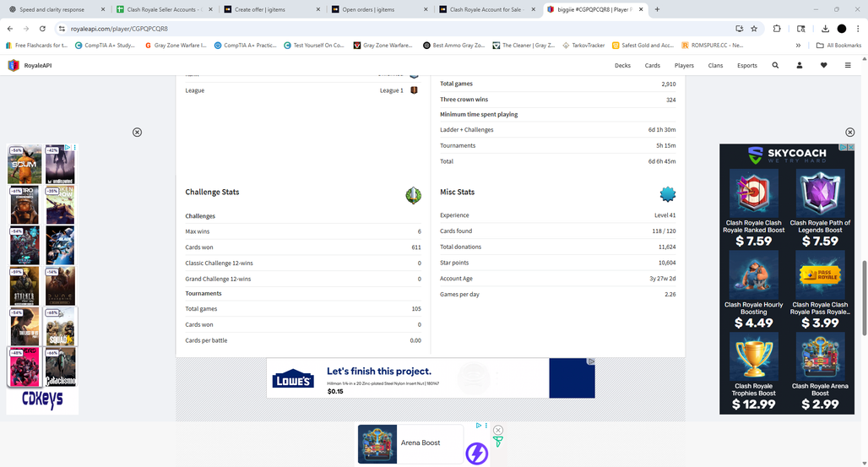Click the Skycoach logo header
The image size is (868, 467).
click(787, 155)
